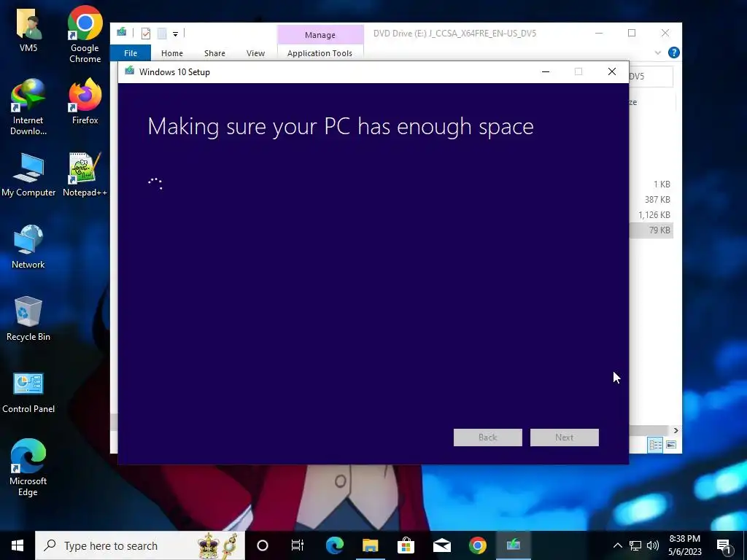
Task: Open the notification center
Action: tap(724, 545)
